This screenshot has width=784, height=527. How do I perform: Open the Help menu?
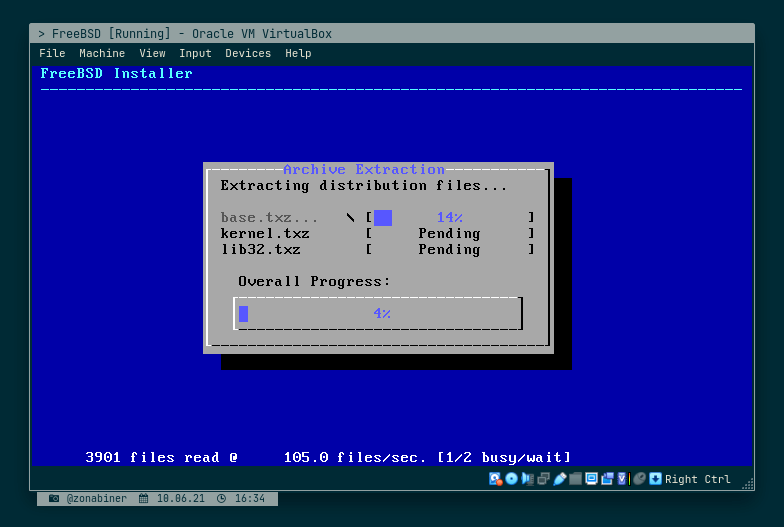click(x=298, y=53)
